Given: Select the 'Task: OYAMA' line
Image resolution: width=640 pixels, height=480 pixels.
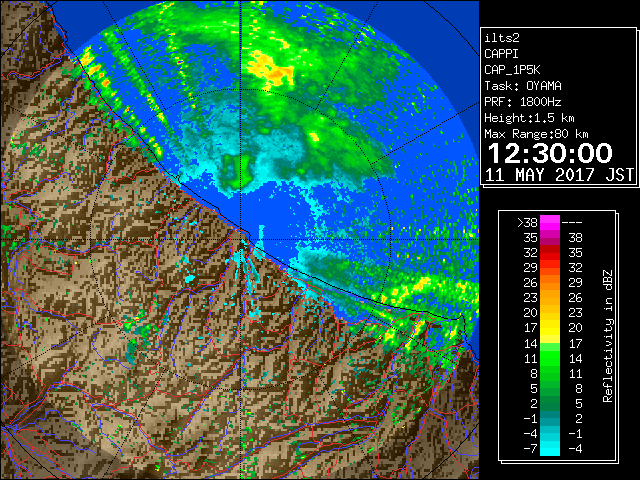Looking at the screenshot, I should (523, 86).
